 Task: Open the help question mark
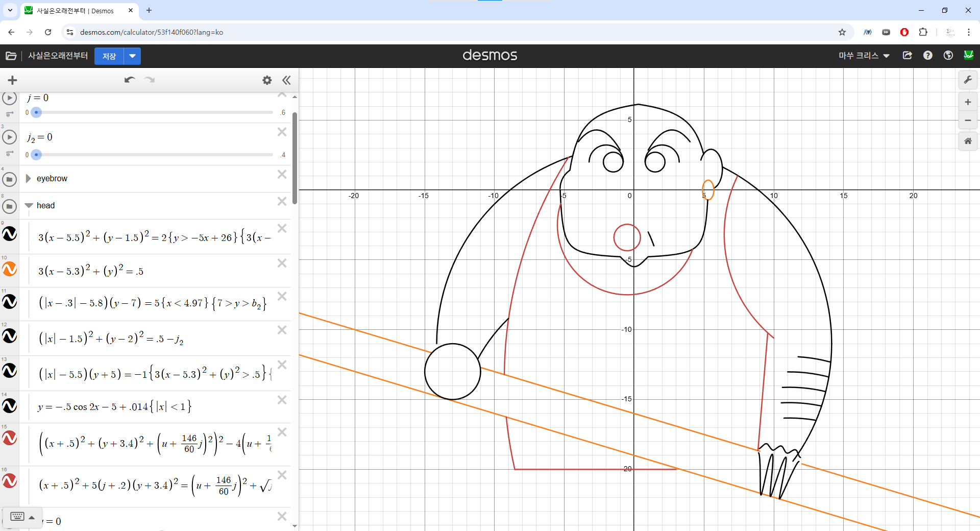[x=927, y=56]
